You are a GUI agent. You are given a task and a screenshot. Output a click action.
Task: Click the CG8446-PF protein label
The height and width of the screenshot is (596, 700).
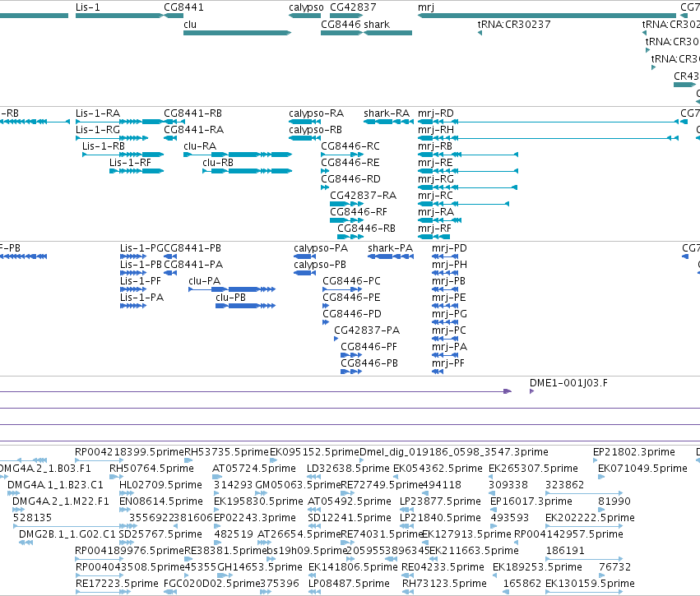pos(369,347)
